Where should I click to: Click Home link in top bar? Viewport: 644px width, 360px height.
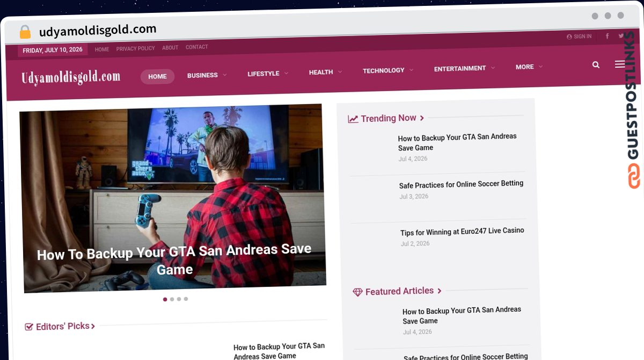pyautogui.click(x=102, y=49)
